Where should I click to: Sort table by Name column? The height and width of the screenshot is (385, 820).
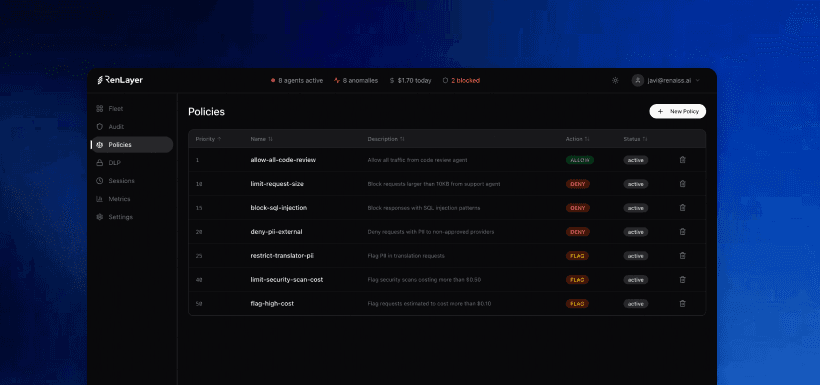click(x=261, y=139)
